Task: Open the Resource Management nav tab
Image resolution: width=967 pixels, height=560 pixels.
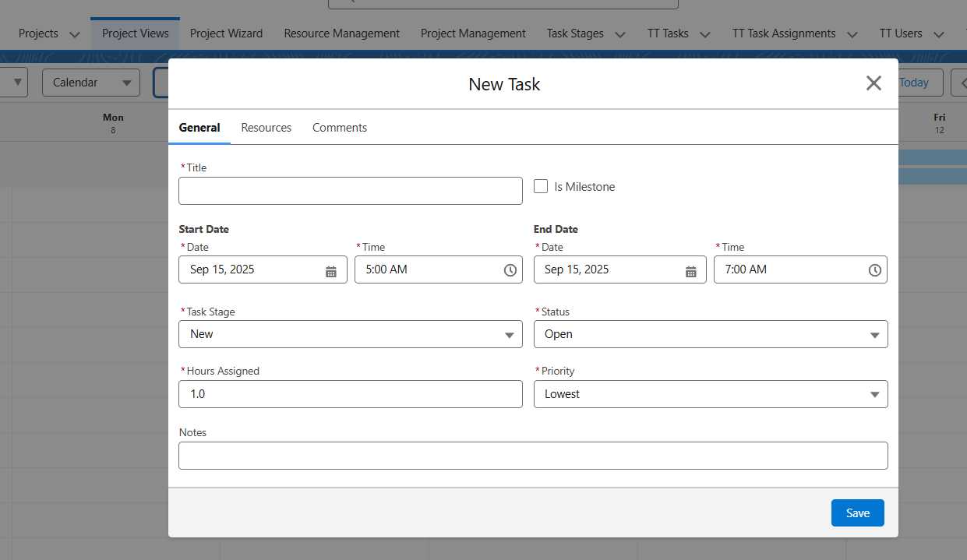Action: tap(341, 33)
